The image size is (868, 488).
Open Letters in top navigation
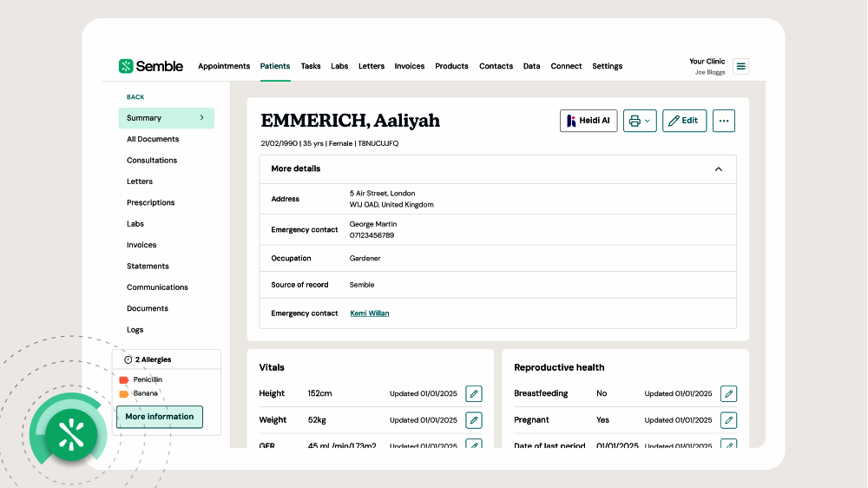pyautogui.click(x=372, y=66)
